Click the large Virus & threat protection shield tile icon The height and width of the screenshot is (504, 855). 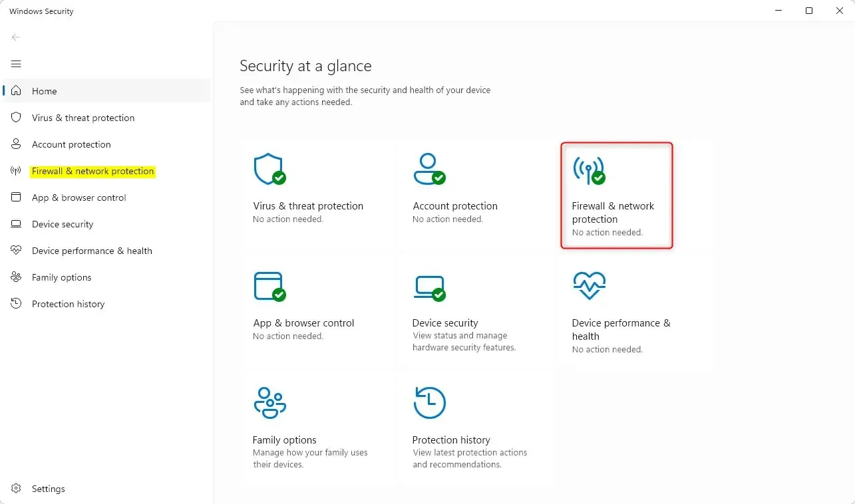click(269, 170)
